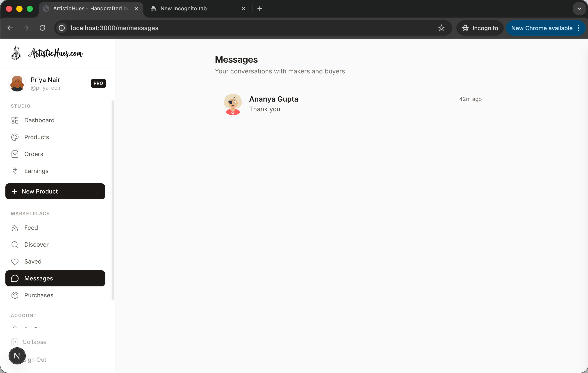Expand the tab search chevron
Screen dimensions: 588x373
[579, 9]
